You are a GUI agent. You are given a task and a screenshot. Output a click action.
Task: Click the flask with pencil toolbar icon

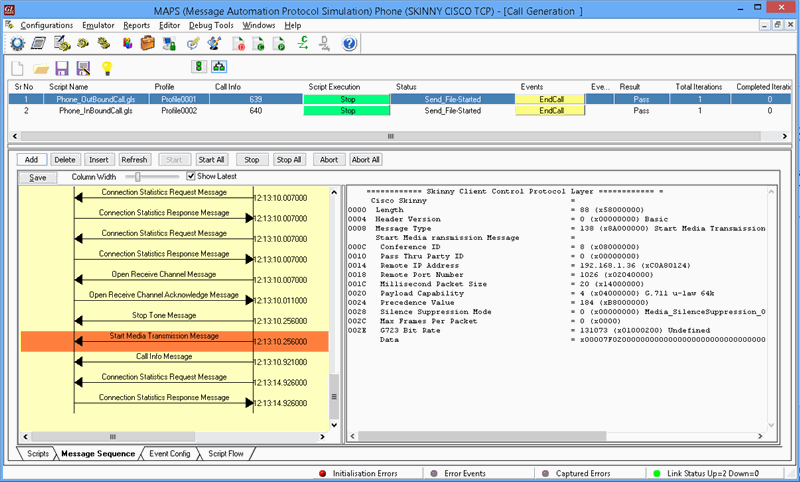click(x=214, y=43)
